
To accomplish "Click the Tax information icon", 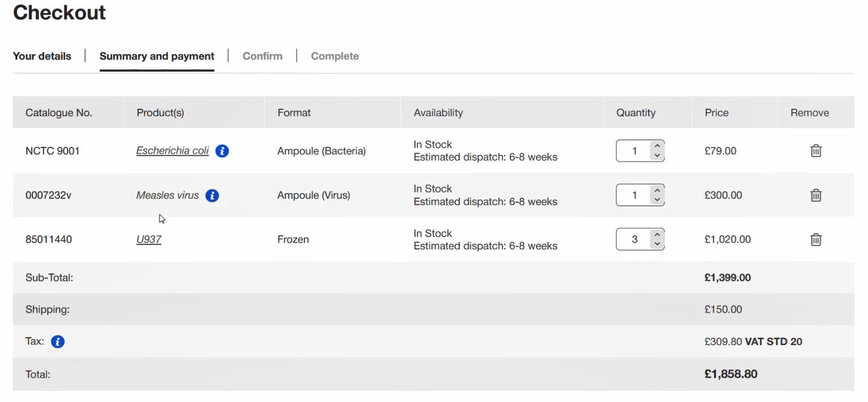I will click(x=57, y=342).
